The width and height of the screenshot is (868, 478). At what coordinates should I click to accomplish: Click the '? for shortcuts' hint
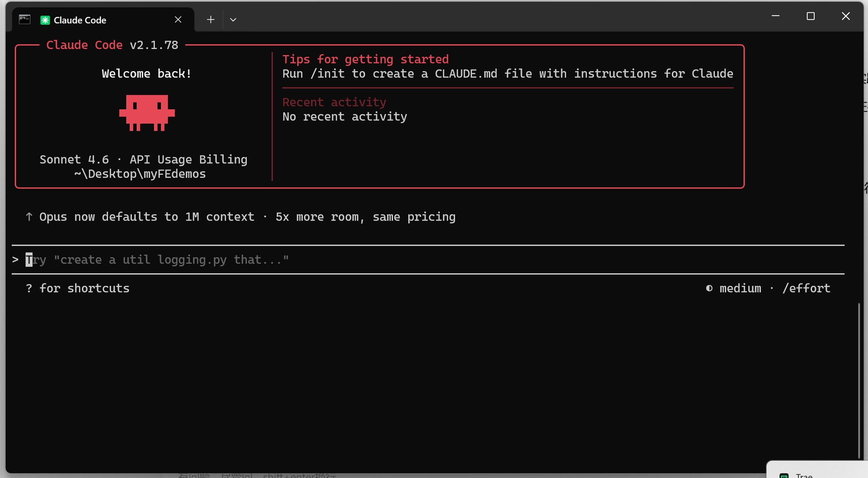(78, 288)
